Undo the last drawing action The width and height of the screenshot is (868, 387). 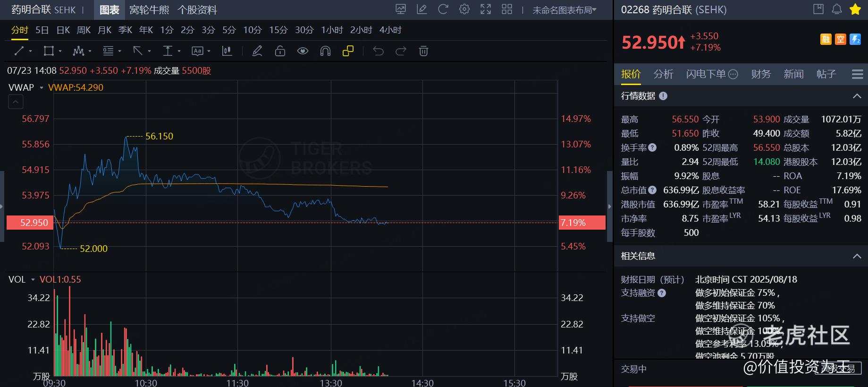[378, 51]
